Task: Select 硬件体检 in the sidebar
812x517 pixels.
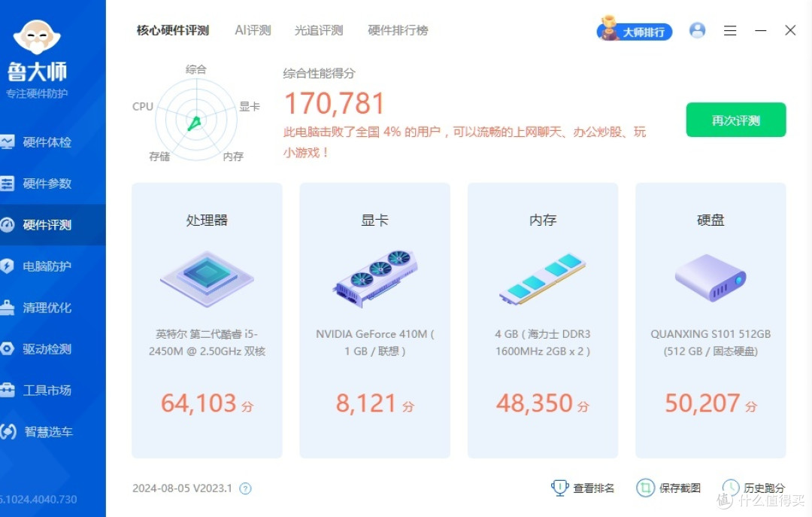Action: coord(47,142)
